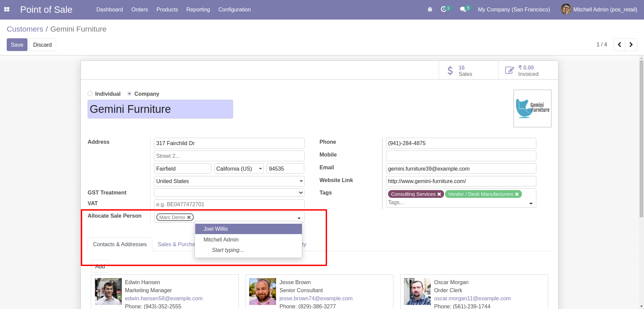The image size is (644, 309).
Task: Toggle the Allocate Sale Person dropdown arrow
Action: click(x=299, y=218)
